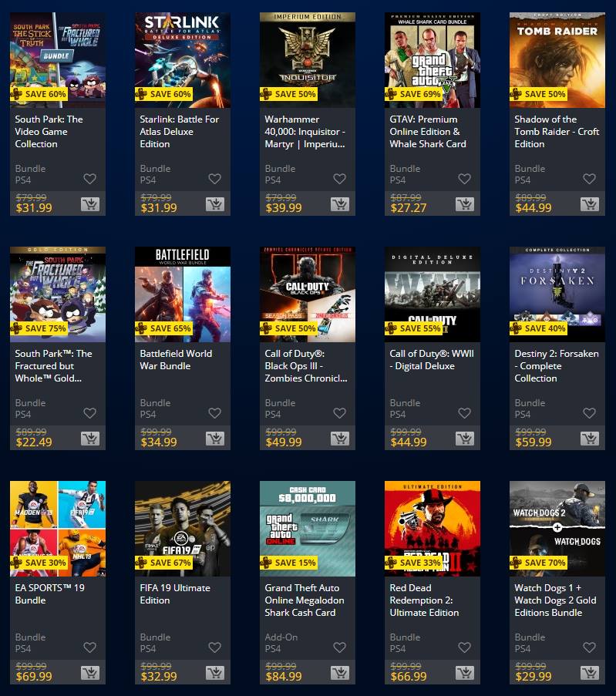Image resolution: width=616 pixels, height=696 pixels.
Task: Open Red Dead Redemption 2 cover thumbnail
Action: pos(433,529)
